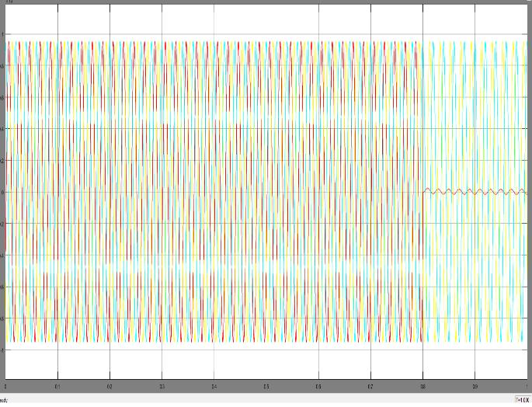Click the 0.4 label on the time axis
Screen dimensions: 532x407
coord(214,387)
